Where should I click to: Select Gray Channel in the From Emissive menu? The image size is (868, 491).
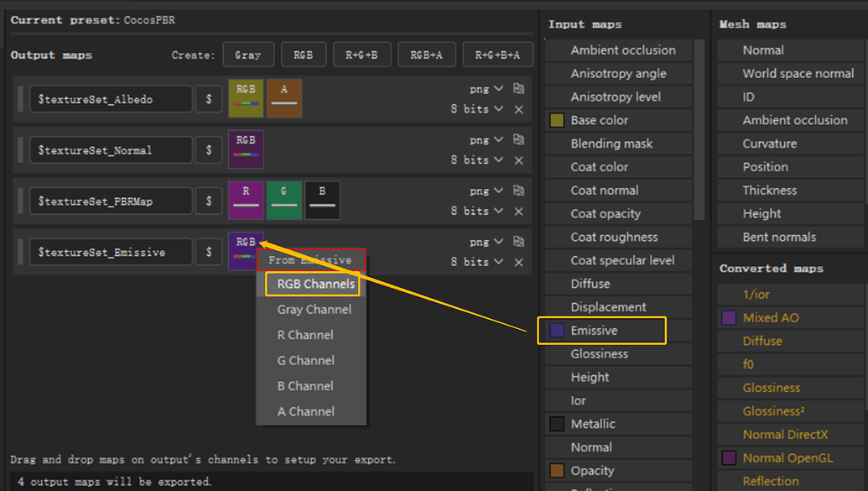(x=313, y=309)
